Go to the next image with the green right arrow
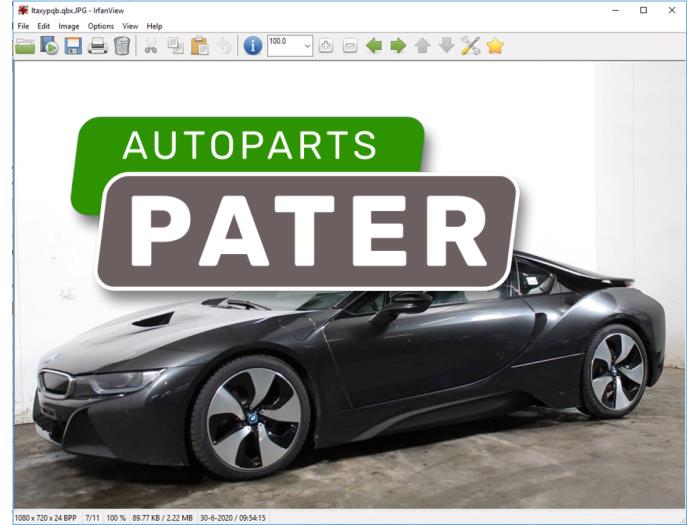This screenshot has width=700, height=525. pos(398,46)
